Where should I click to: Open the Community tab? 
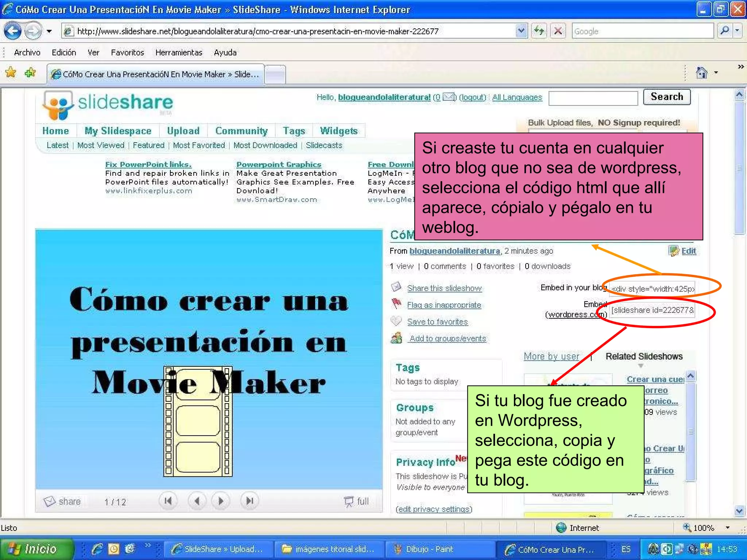241,131
